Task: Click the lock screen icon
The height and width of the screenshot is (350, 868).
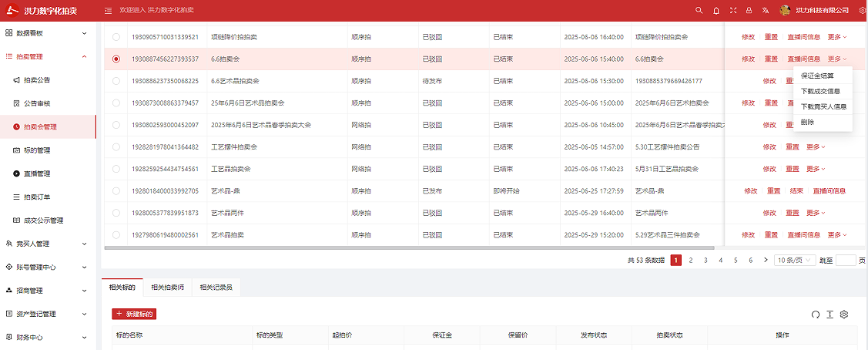Action: [x=749, y=10]
